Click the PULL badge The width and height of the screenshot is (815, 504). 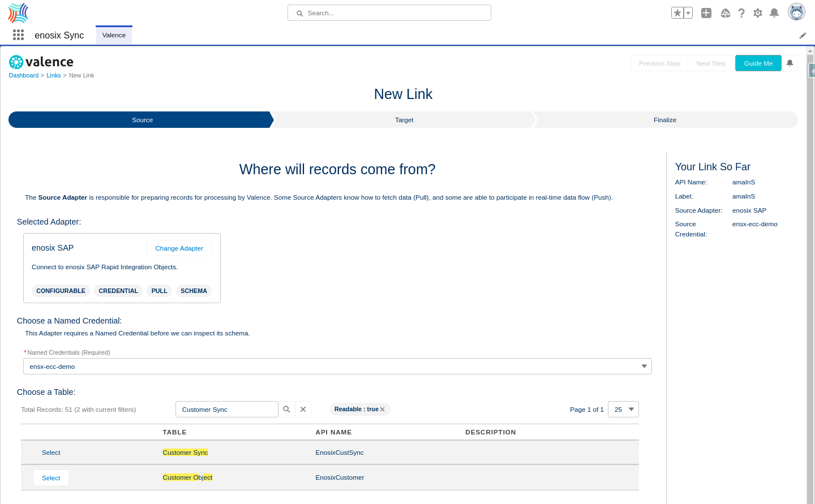click(x=159, y=291)
